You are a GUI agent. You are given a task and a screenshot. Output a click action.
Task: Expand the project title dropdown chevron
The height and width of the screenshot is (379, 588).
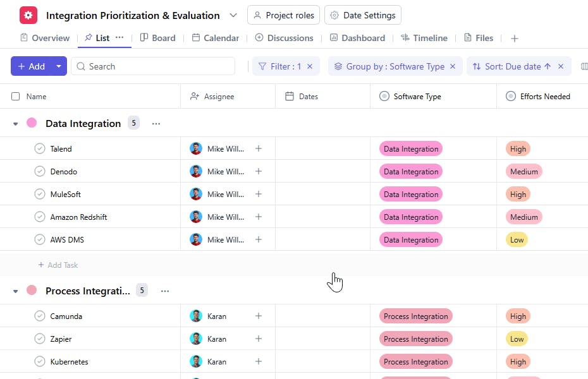click(233, 15)
